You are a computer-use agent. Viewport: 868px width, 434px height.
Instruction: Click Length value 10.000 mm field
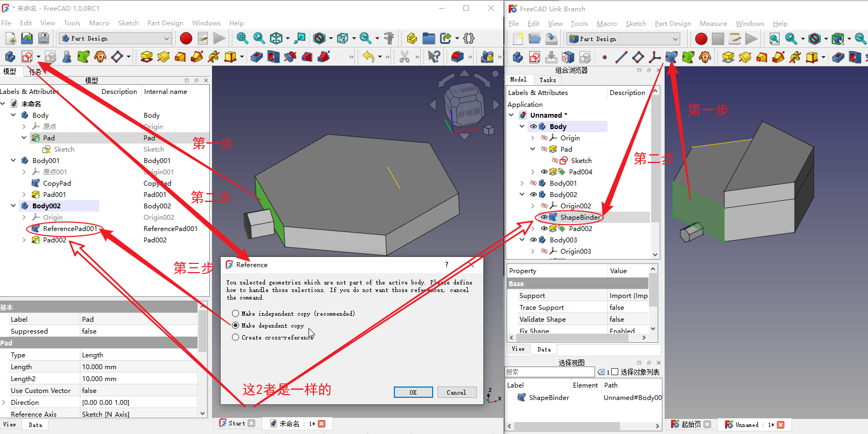coord(139,367)
